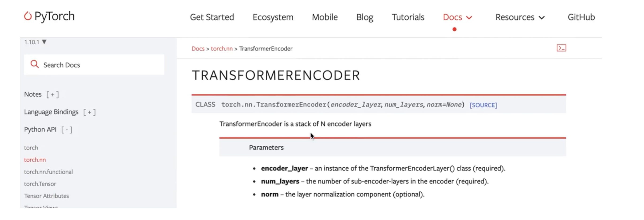The height and width of the screenshot is (220, 644).
Task: Visit the GitHub link
Action: pos(581,17)
